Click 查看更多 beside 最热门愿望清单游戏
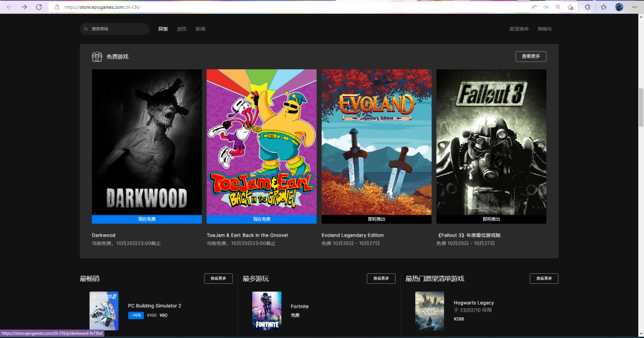The image size is (644, 338). click(544, 278)
